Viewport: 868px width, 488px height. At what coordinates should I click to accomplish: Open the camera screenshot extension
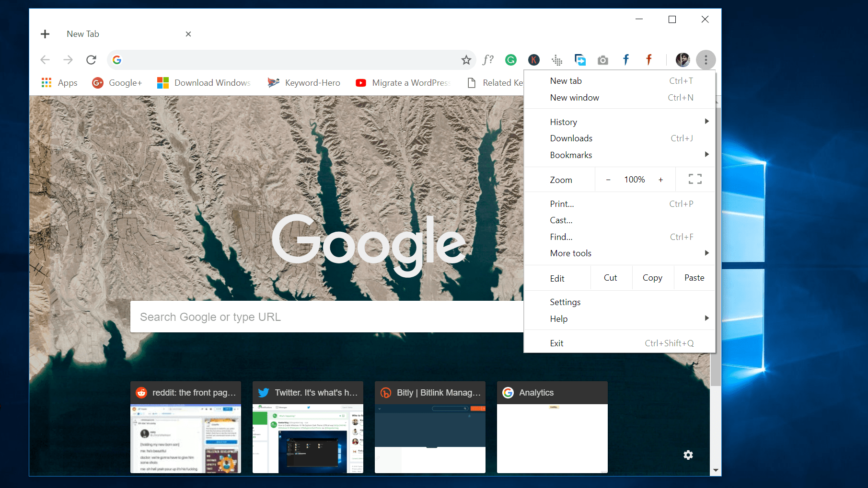[603, 60]
